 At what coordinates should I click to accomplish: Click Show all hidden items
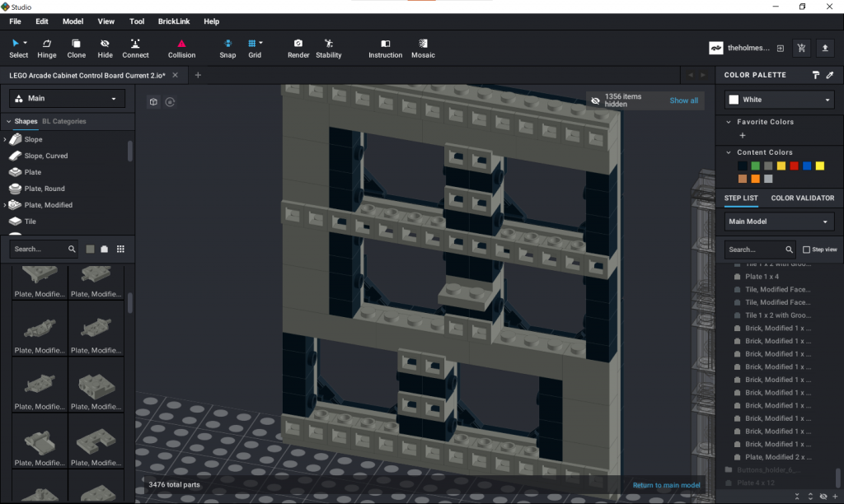coord(683,100)
